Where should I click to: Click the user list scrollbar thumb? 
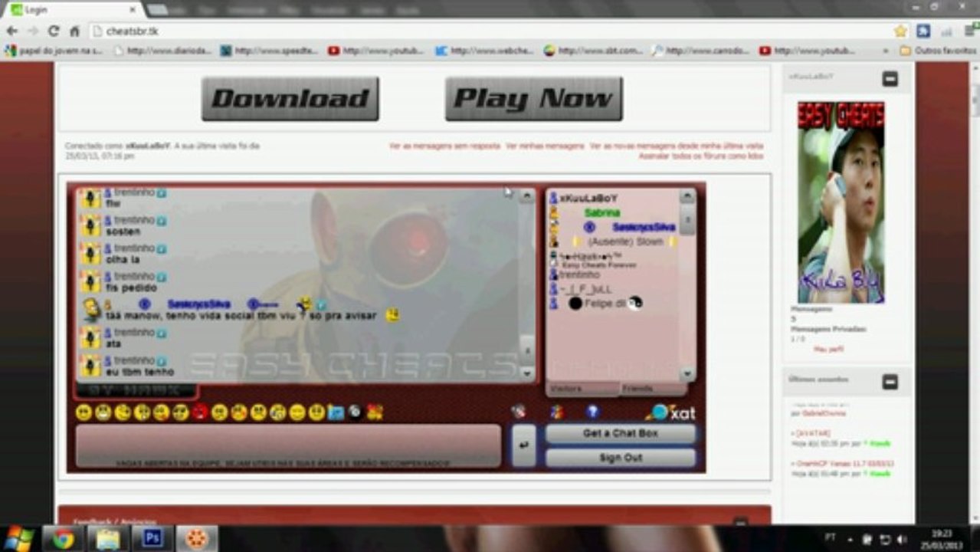(687, 221)
